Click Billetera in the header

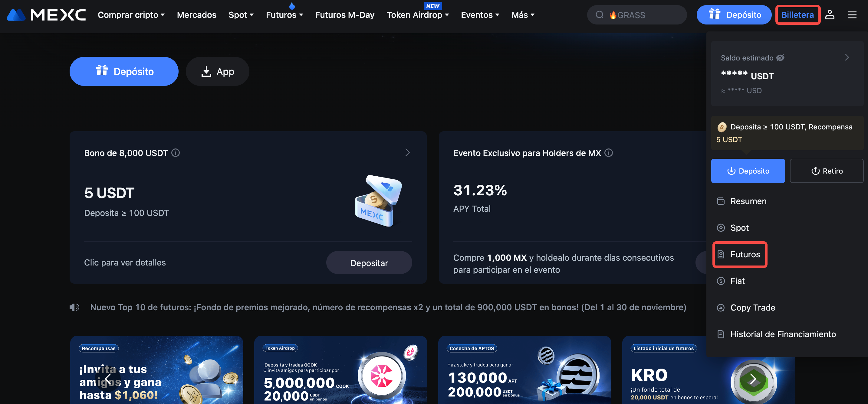[x=797, y=15]
